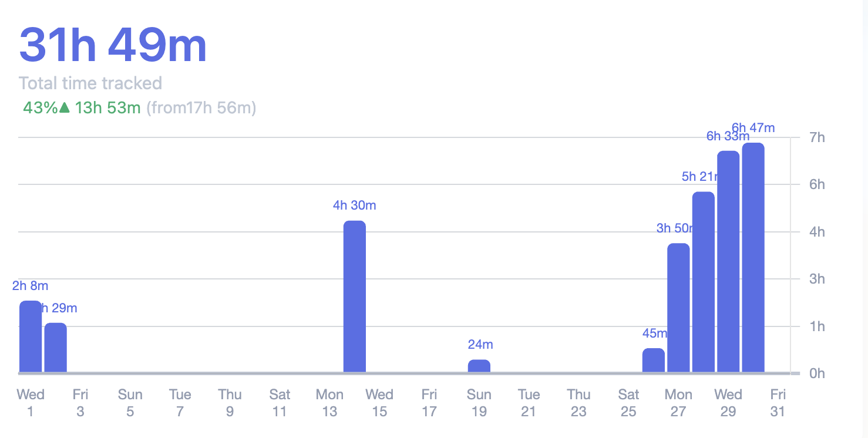This screenshot has height=438, width=868.
Task: Click the 'from 17h 56m' comparison text
Action: tap(201, 108)
